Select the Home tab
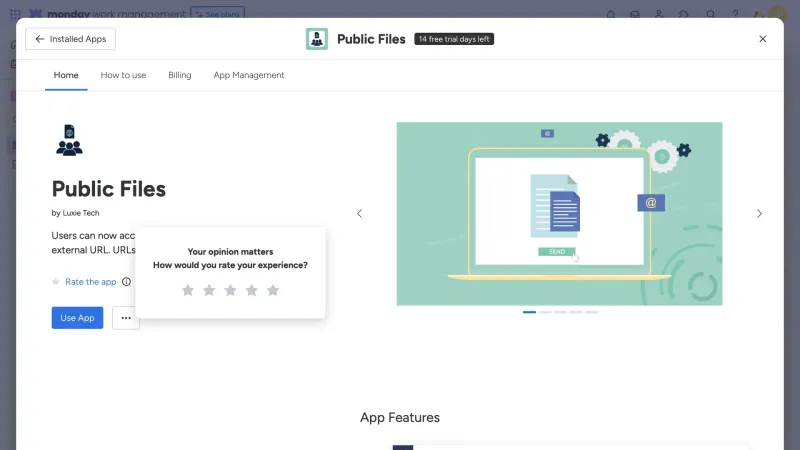 tap(66, 75)
